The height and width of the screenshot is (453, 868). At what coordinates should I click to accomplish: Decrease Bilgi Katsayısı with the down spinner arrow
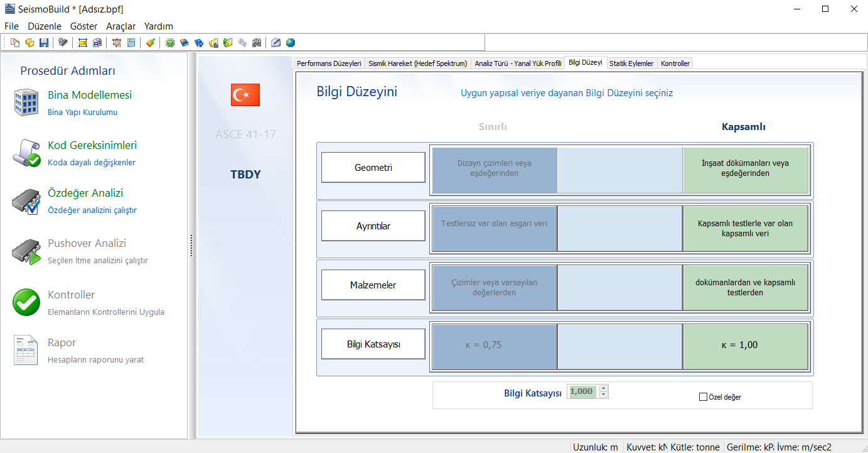(x=603, y=395)
